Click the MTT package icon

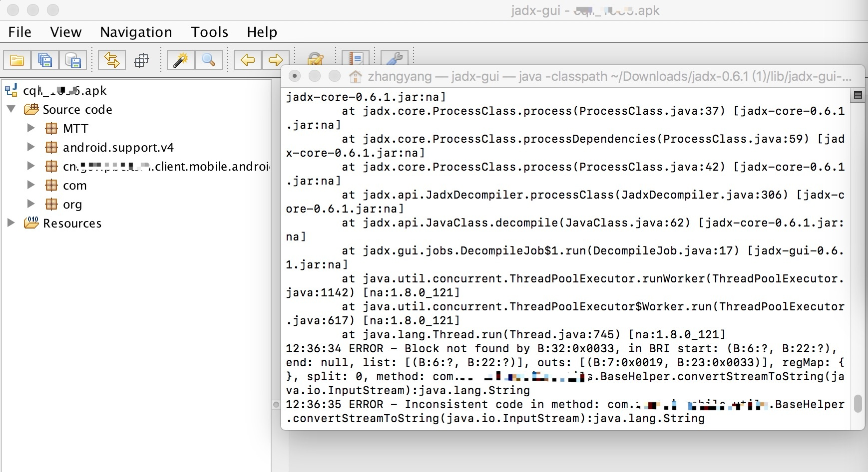click(51, 128)
